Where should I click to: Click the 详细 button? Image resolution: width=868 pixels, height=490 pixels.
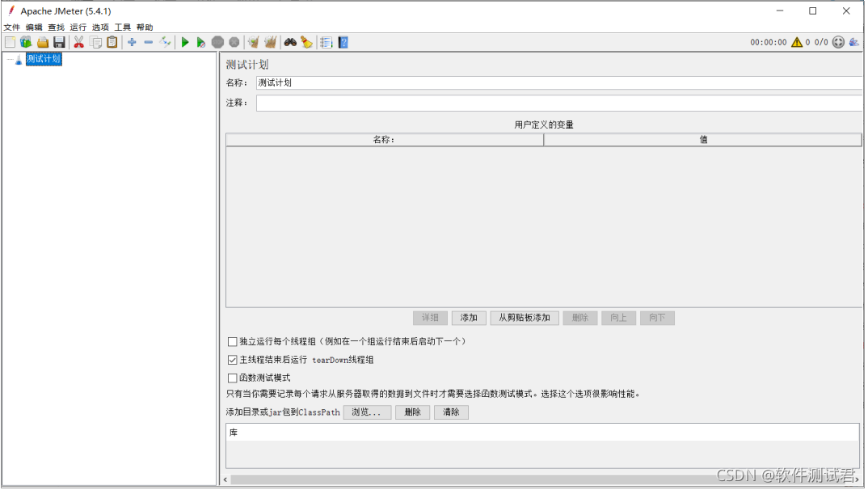click(x=430, y=318)
